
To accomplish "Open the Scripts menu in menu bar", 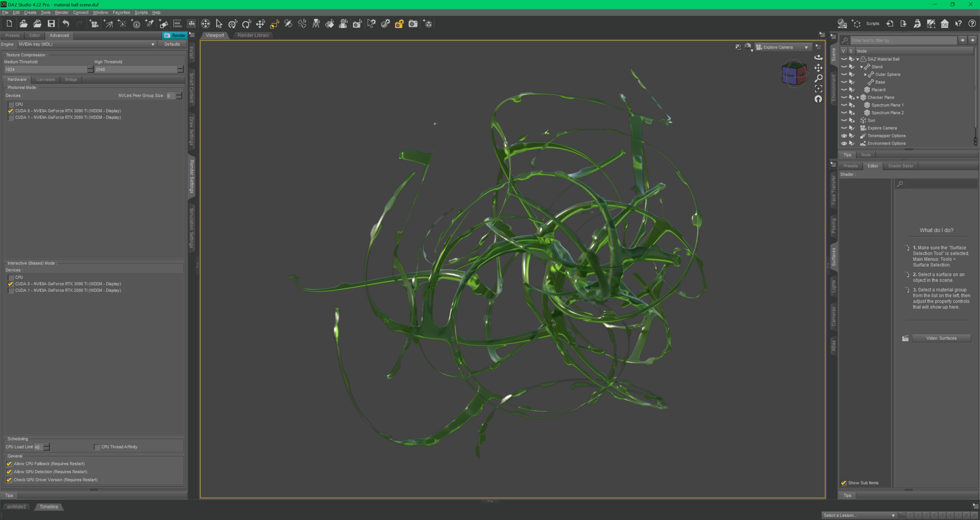I will pos(141,13).
